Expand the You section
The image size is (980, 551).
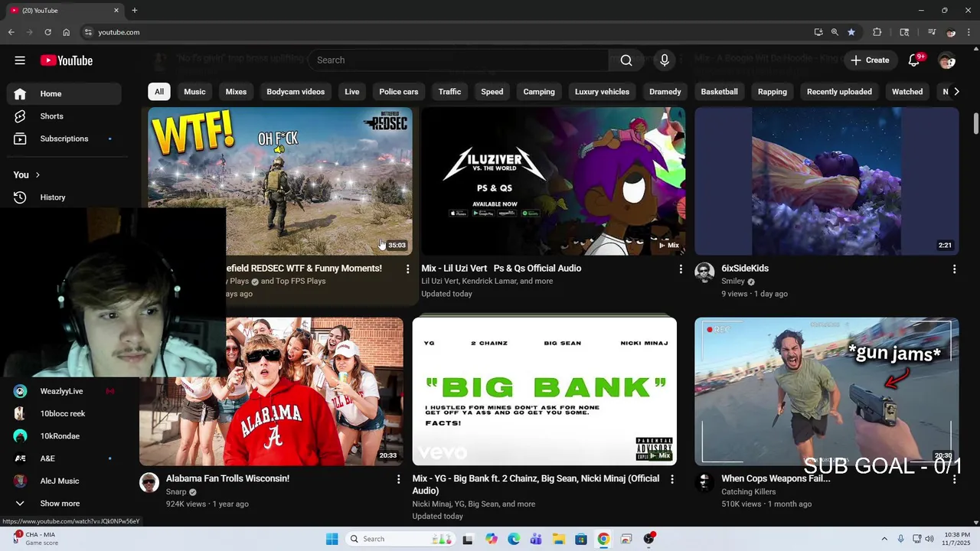point(27,174)
